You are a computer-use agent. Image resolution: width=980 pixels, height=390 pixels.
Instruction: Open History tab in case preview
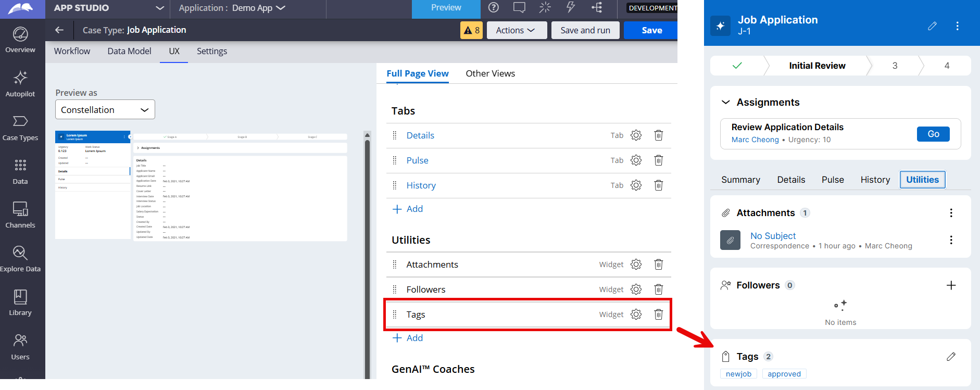click(875, 180)
